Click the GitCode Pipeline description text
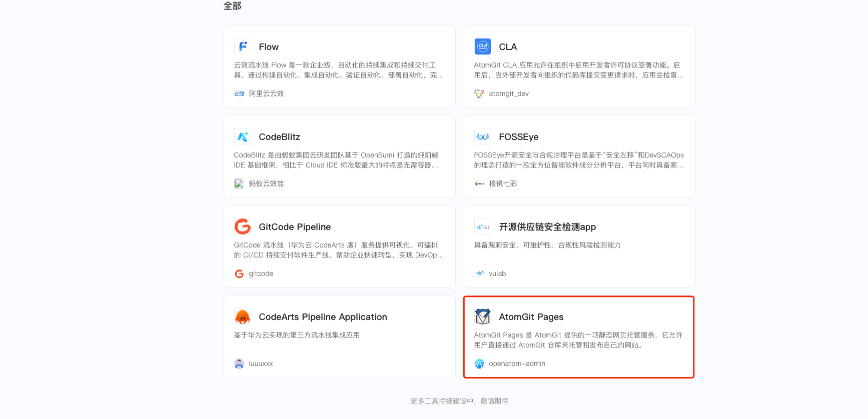Image resolution: width=868 pixels, height=419 pixels. 339,250
